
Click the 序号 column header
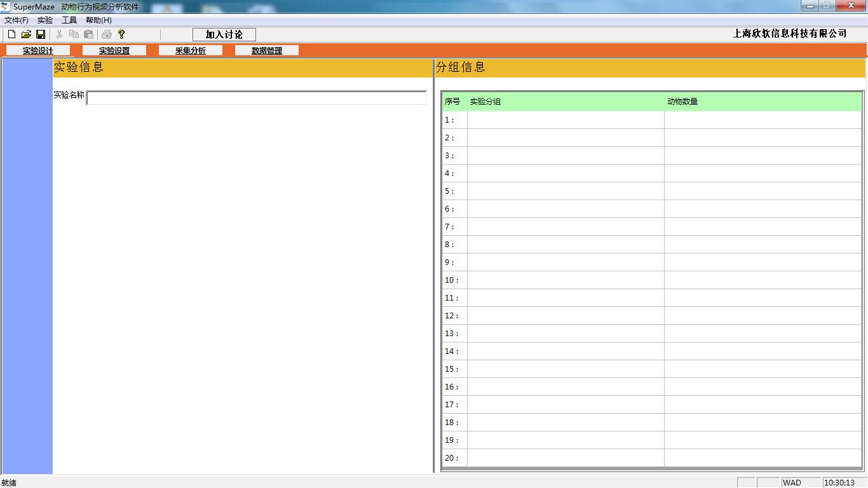[452, 102]
